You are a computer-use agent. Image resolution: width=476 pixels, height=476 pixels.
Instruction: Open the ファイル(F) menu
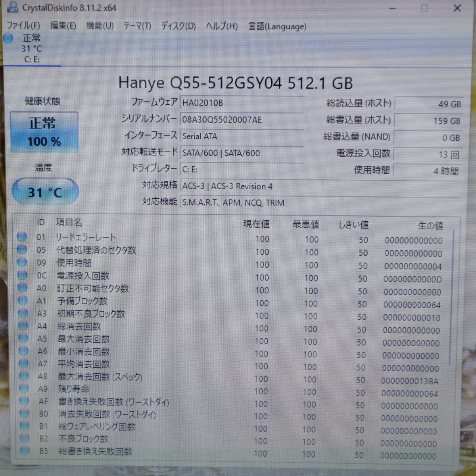point(24,26)
